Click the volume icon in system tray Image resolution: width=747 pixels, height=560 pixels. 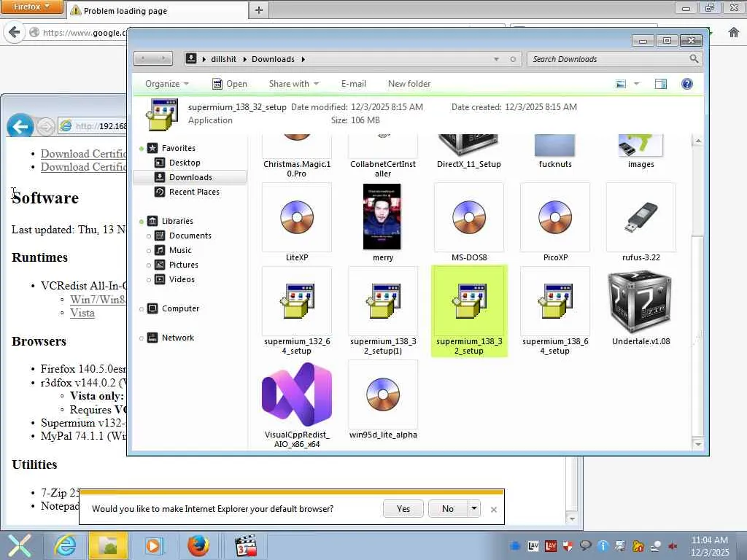pos(673,545)
